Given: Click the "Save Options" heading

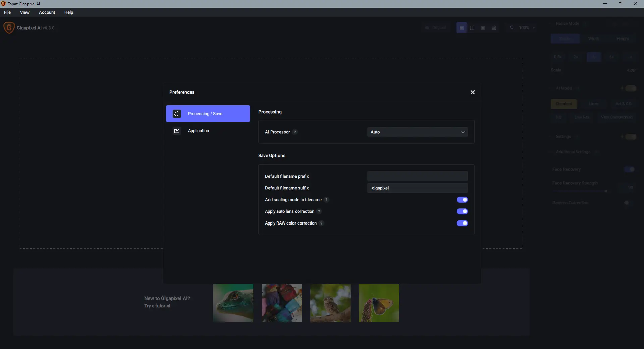Looking at the screenshot, I should pyautogui.click(x=272, y=156).
